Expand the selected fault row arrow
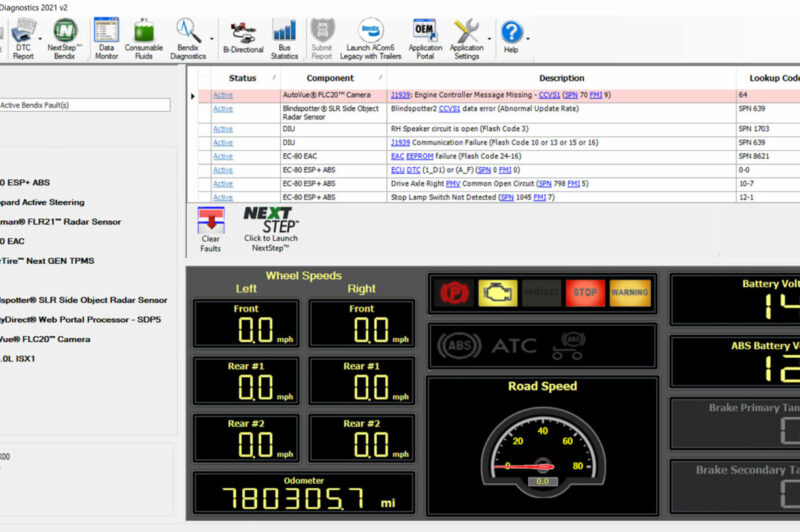The image size is (800, 532). pyautogui.click(x=193, y=96)
